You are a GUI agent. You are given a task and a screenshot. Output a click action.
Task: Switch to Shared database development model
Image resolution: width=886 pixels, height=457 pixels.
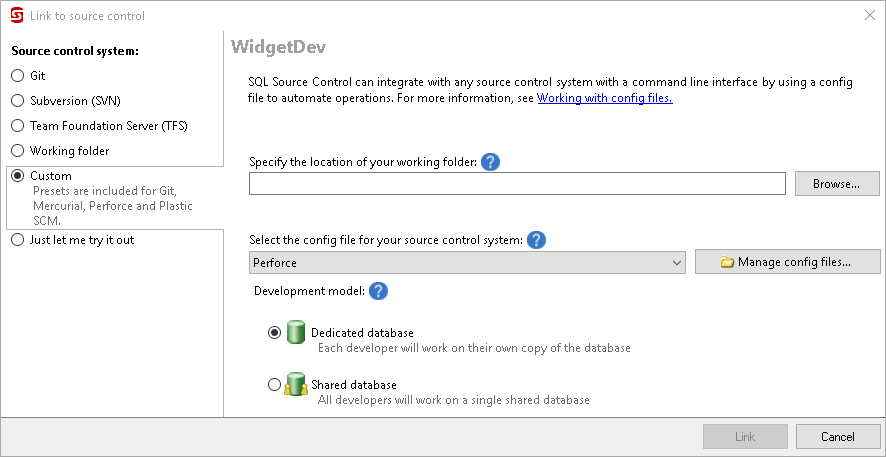coord(275,385)
